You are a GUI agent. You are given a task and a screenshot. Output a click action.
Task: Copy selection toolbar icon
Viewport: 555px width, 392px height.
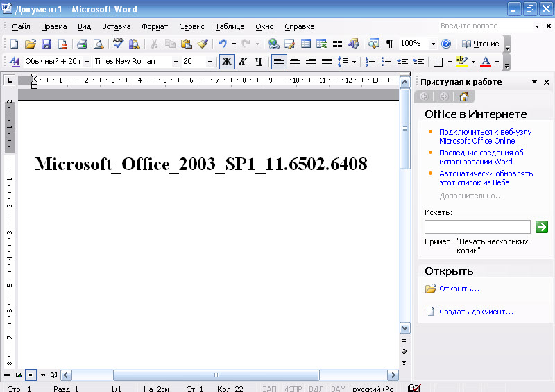(170, 44)
